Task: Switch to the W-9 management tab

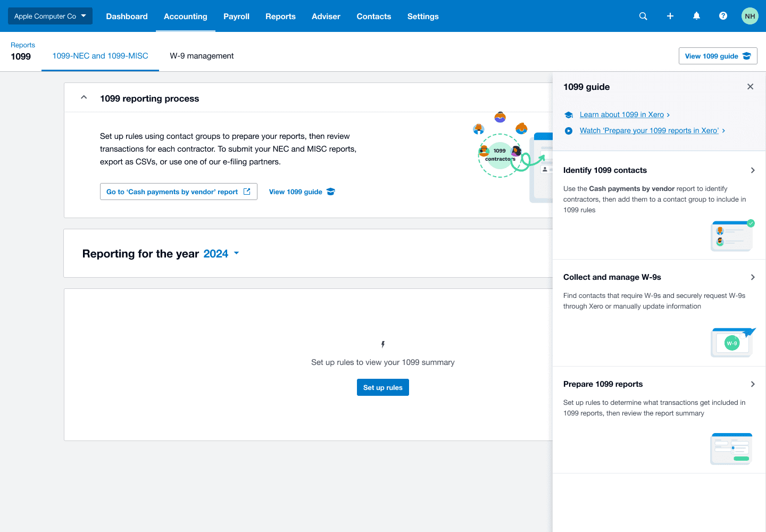Action: (202, 56)
